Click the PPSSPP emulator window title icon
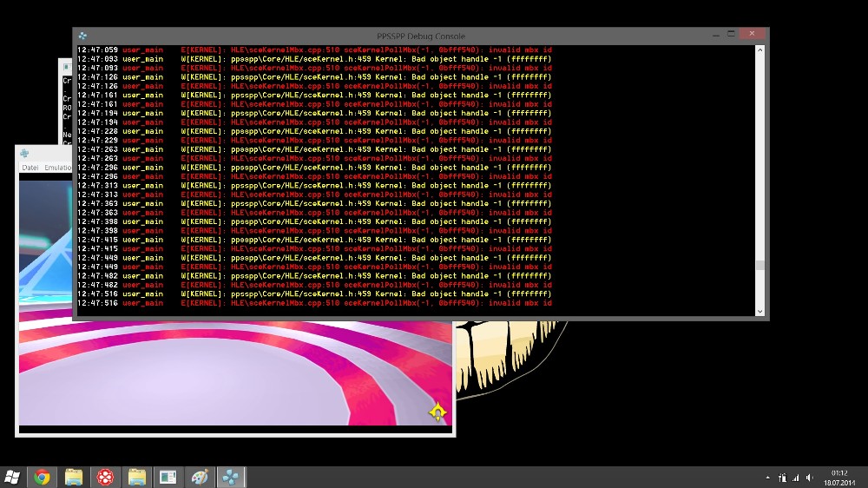The height and width of the screenshot is (488, 868). (25, 154)
